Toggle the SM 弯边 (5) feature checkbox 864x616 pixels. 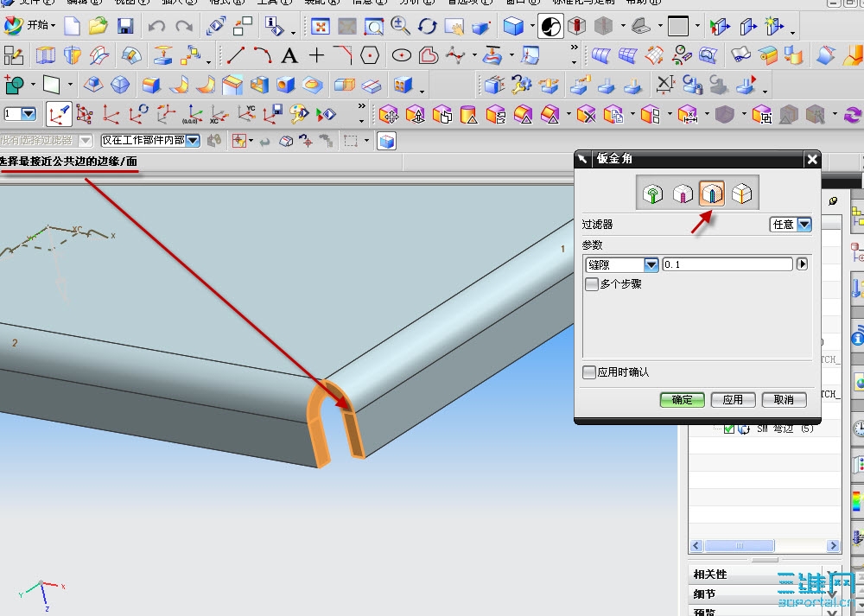click(729, 429)
